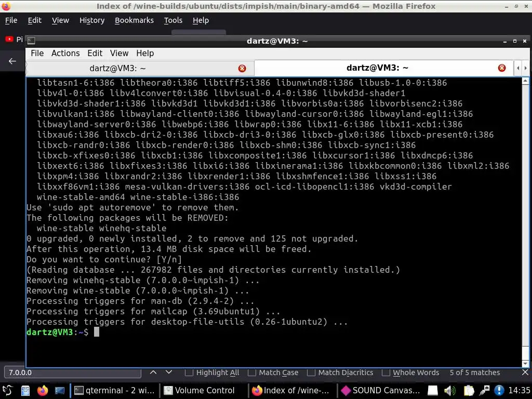Image resolution: width=532 pixels, height=399 pixels.
Task: Enable Match Case checkbox
Action: pos(252,373)
